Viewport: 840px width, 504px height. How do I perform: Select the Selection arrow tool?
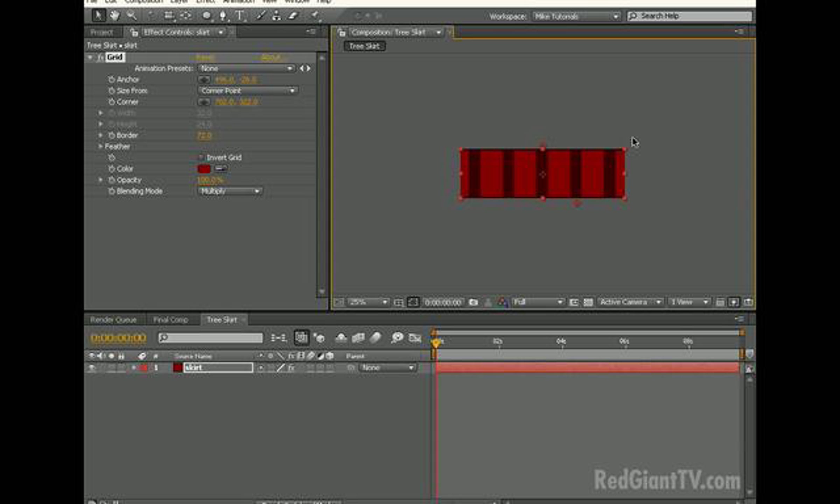pos(98,15)
